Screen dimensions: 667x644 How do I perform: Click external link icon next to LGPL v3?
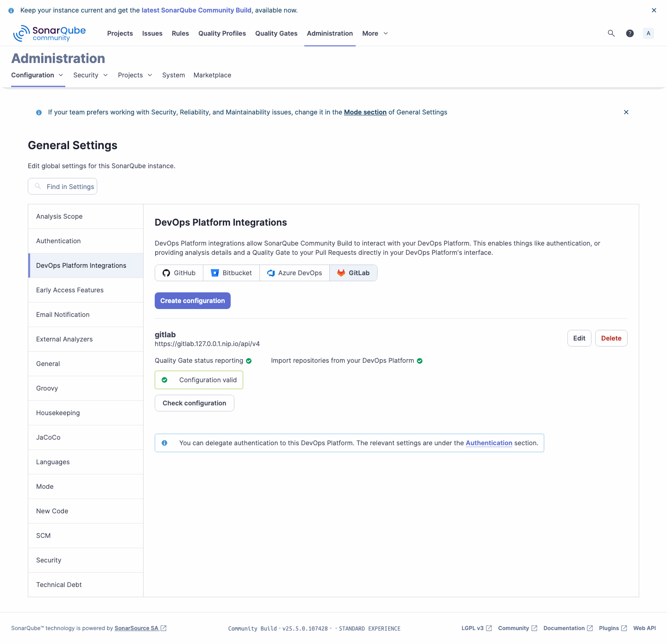(x=489, y=628)
